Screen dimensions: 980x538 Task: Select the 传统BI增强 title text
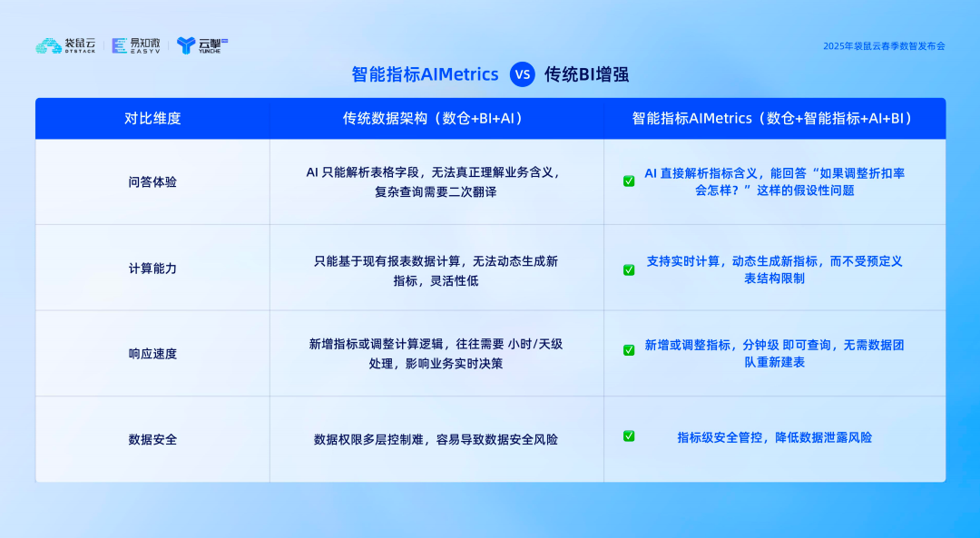pyautogui.click(x=586, y=74)
